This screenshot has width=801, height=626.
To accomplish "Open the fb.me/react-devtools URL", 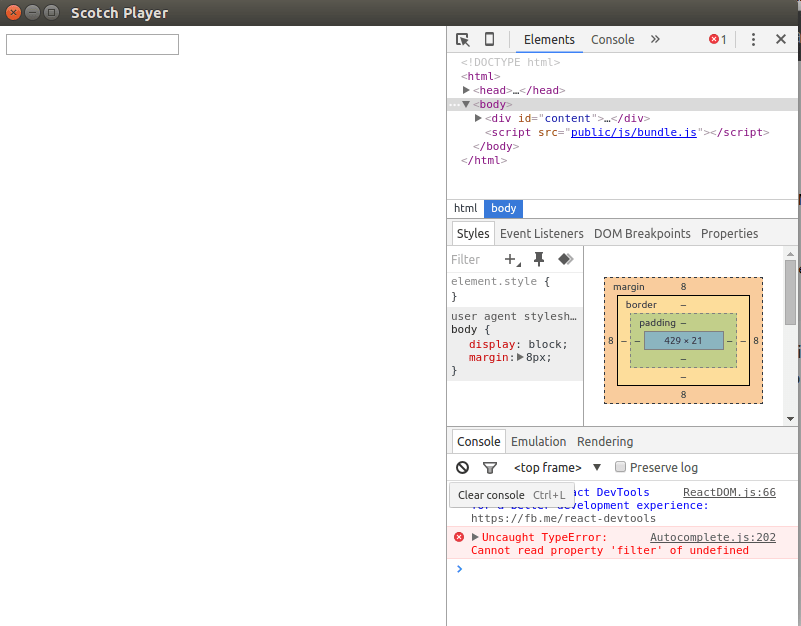I will point(563,519).
